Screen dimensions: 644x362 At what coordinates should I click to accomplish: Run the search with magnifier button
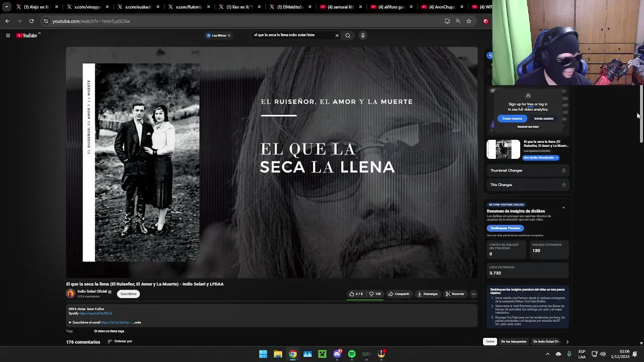pyautogui.click(x=348, y=35)
